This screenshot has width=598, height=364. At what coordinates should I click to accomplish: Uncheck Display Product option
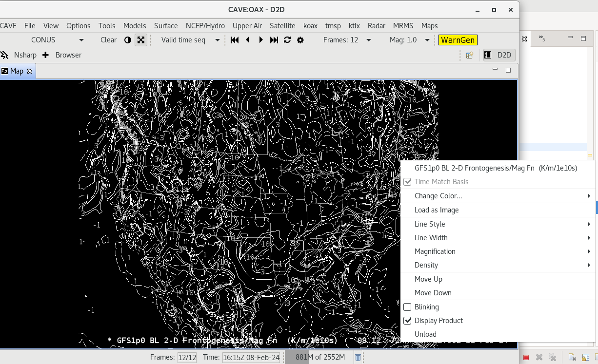[408, 321]
